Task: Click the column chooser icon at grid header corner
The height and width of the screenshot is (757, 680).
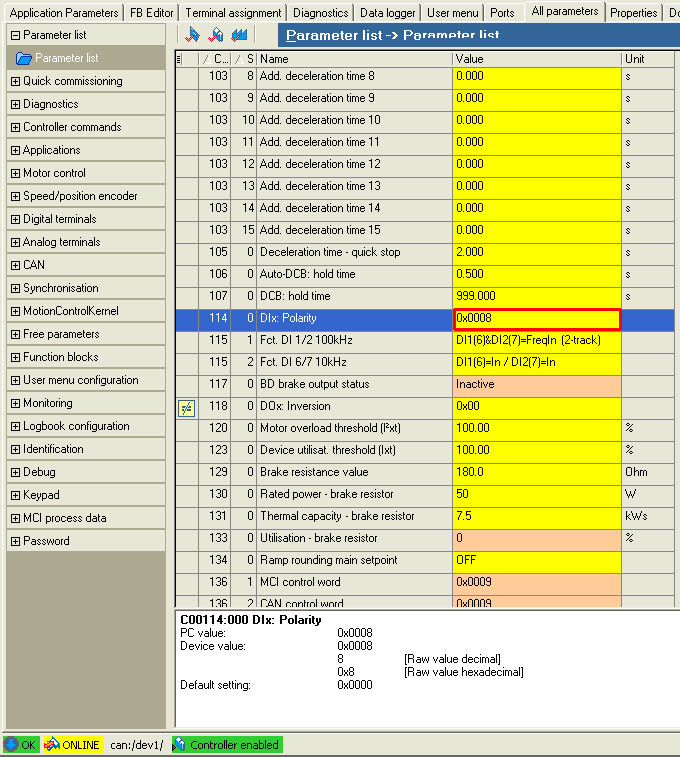Action: click(179, 59)
